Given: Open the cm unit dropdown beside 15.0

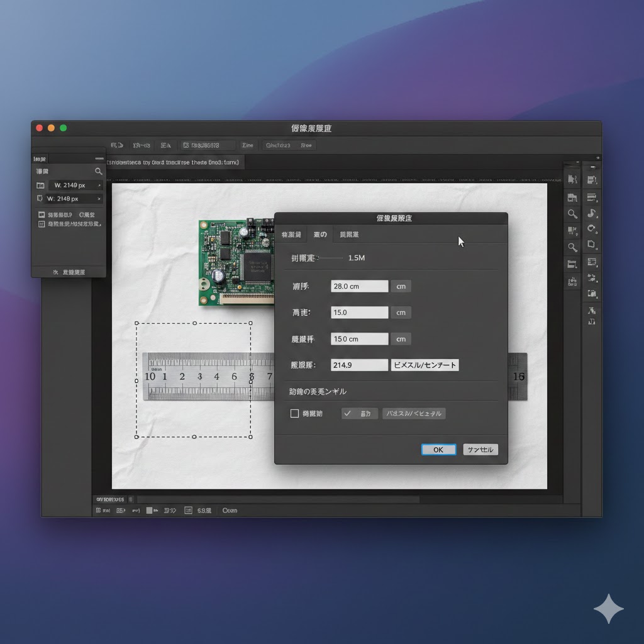Looking at the screenshot, I should [x=401, y=313].
